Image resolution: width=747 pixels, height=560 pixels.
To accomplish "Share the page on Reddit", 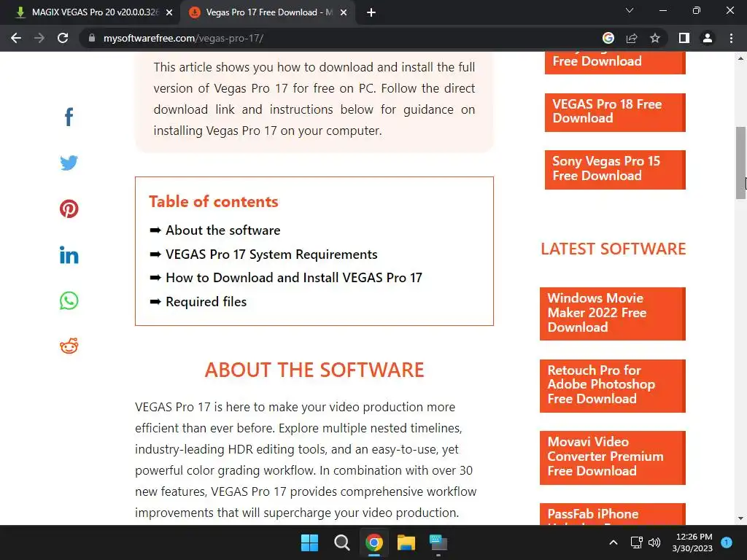I will (69, 346).
